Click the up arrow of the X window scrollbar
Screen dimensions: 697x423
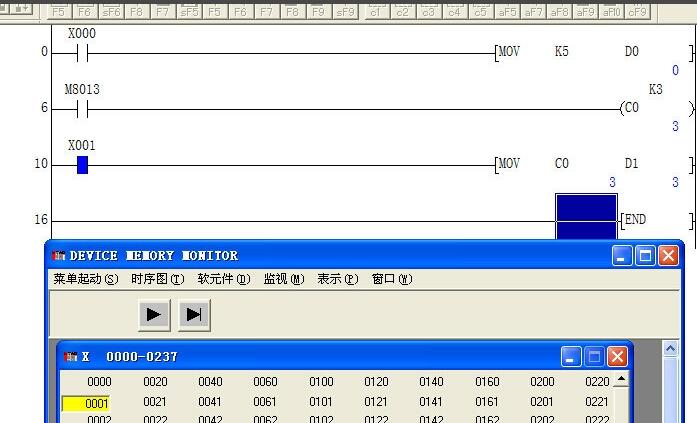[621, 380]
